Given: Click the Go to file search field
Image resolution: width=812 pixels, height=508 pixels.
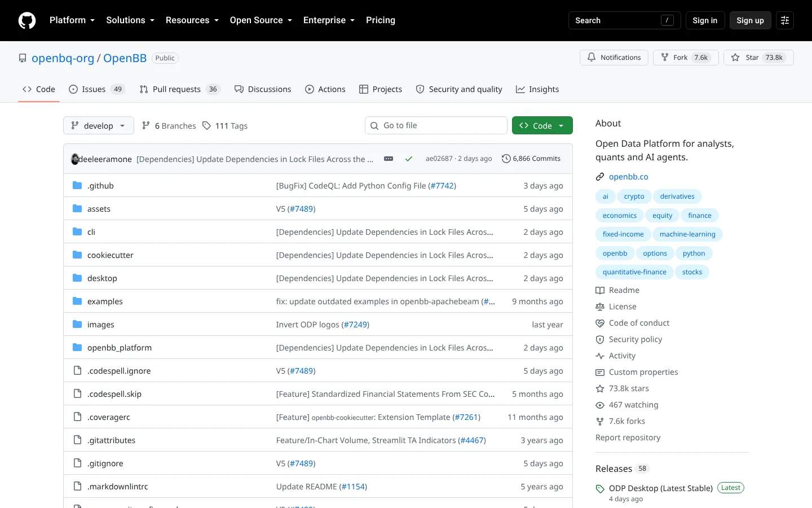Looking at the screenshot, I should [x=436, y=125].
